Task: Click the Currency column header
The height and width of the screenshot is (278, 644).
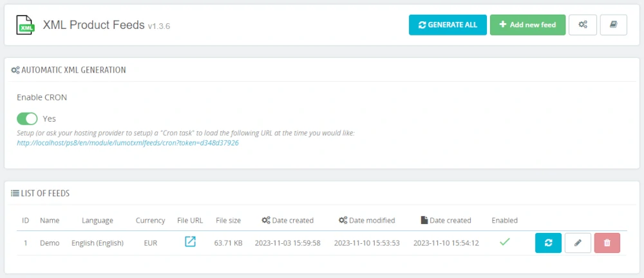Action: 150,221
